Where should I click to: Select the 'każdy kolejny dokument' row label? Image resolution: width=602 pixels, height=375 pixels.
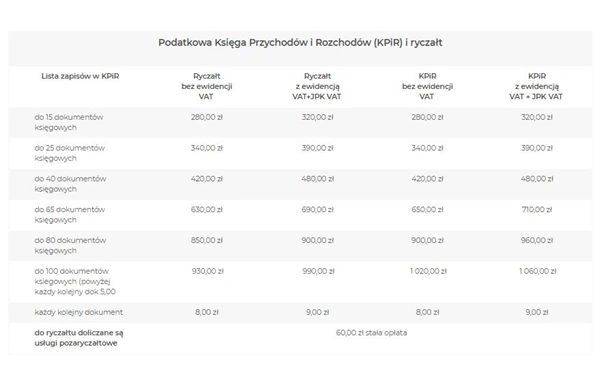(79, 312)
